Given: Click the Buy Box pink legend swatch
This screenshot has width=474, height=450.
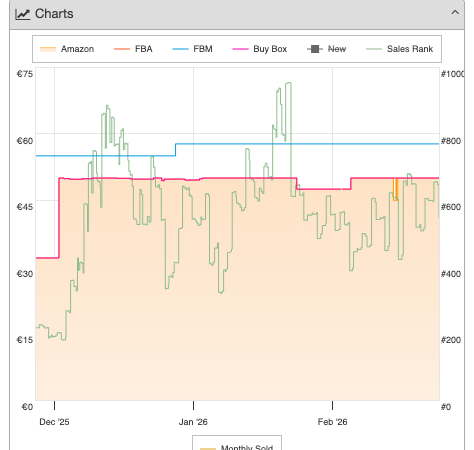Looking at the screenshot, I should point(240,49).
